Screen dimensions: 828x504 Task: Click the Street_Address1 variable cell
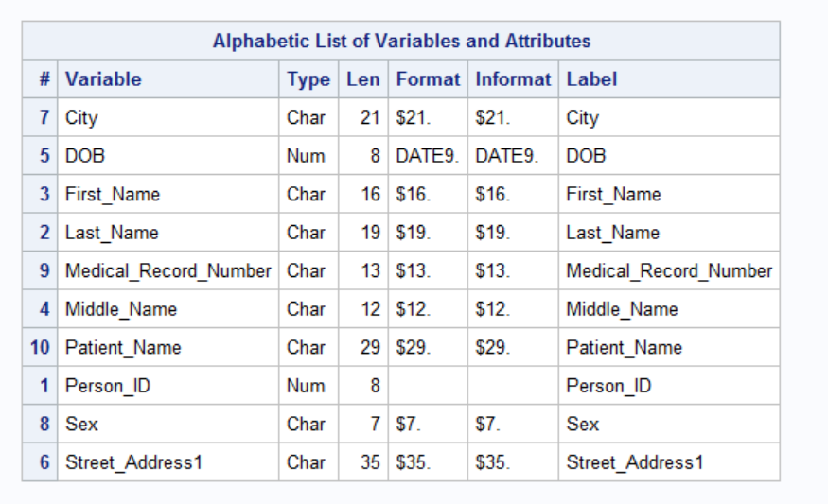pos(133,462)
